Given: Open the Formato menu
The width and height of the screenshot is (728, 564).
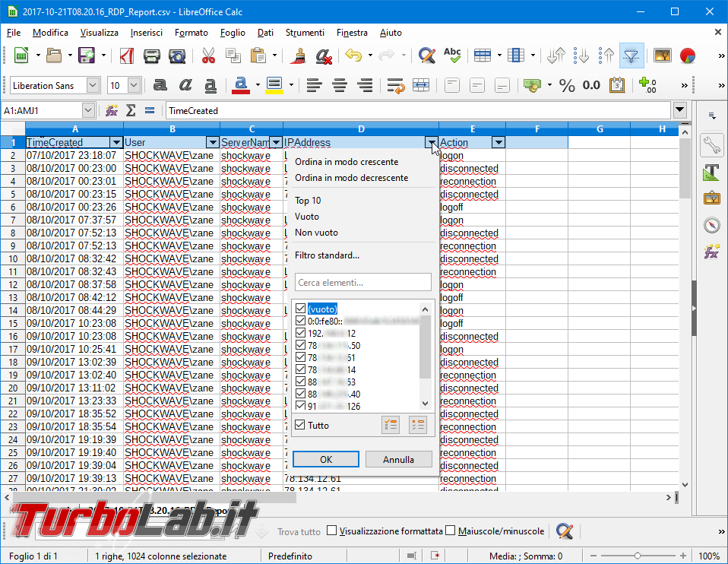Looking at the screenshot, I should 191,33.
